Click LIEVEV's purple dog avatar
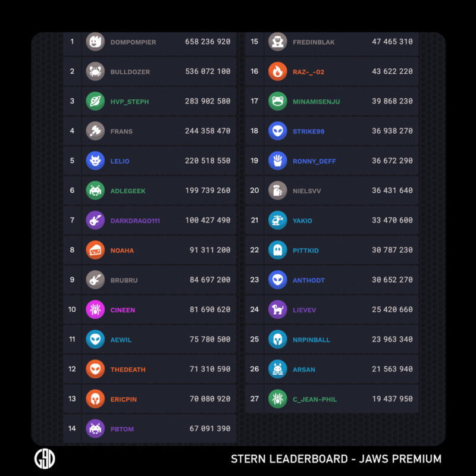The width and height of the screenshot is (476, 476). point(278,309)
